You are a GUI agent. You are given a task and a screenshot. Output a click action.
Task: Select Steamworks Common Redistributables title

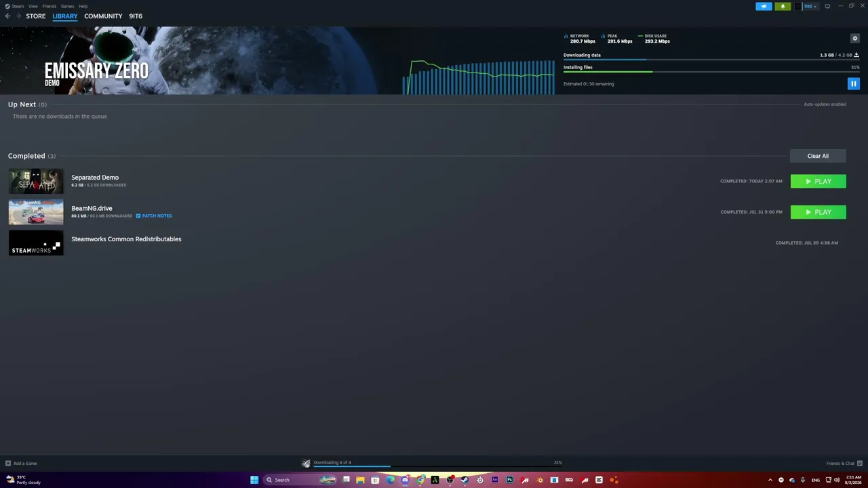(x=126, y=239)
